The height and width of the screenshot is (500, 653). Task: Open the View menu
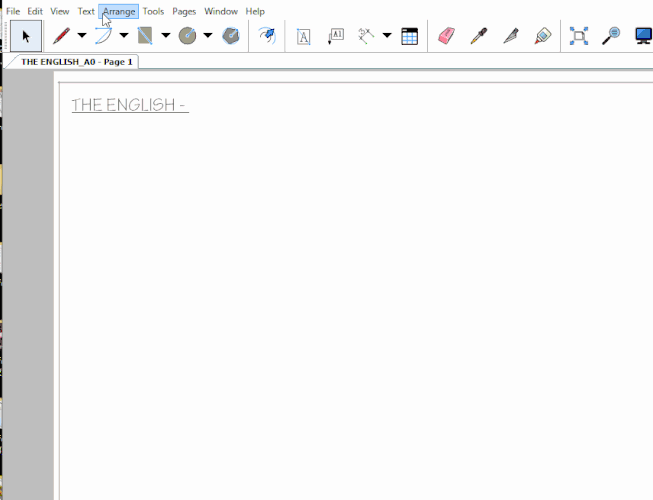(60, 11)
